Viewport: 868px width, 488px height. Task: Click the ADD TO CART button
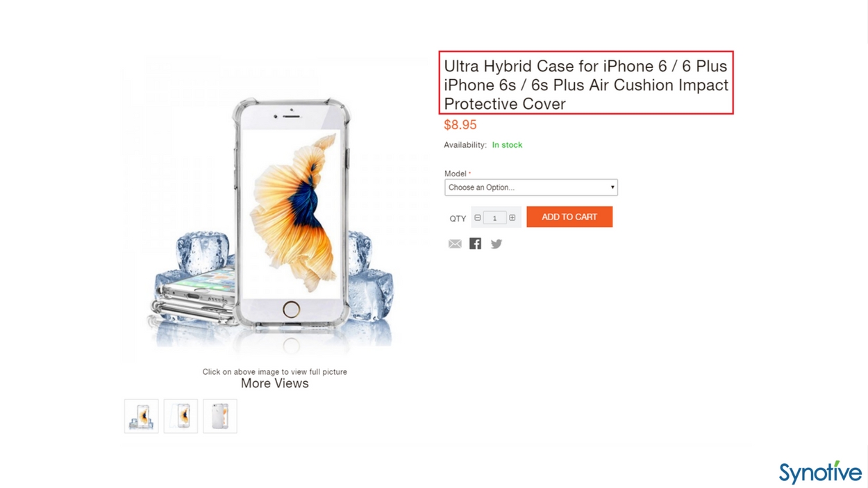(569, 217)
